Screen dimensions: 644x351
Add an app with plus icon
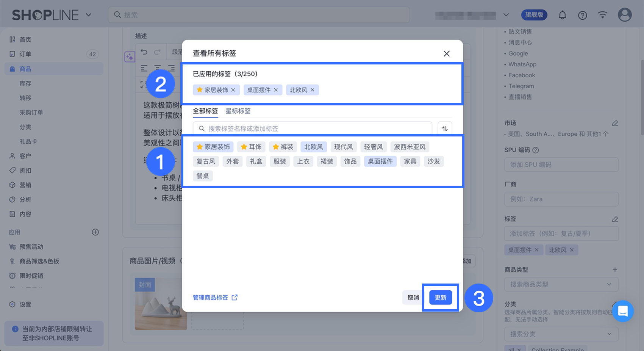[95, 232]
